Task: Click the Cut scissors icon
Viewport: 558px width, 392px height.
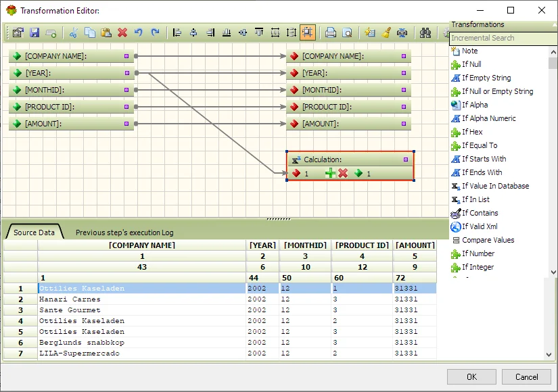Action: [74, 32]
